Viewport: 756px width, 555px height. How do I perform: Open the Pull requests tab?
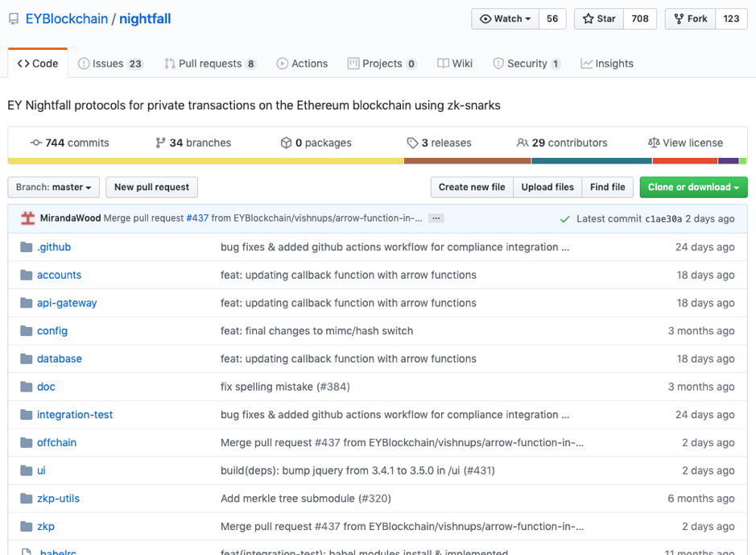click(210, 64)
